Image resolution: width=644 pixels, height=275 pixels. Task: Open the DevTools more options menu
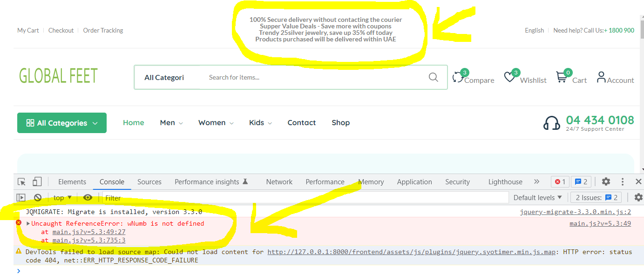pyautogui.click(x=623, y=181)
